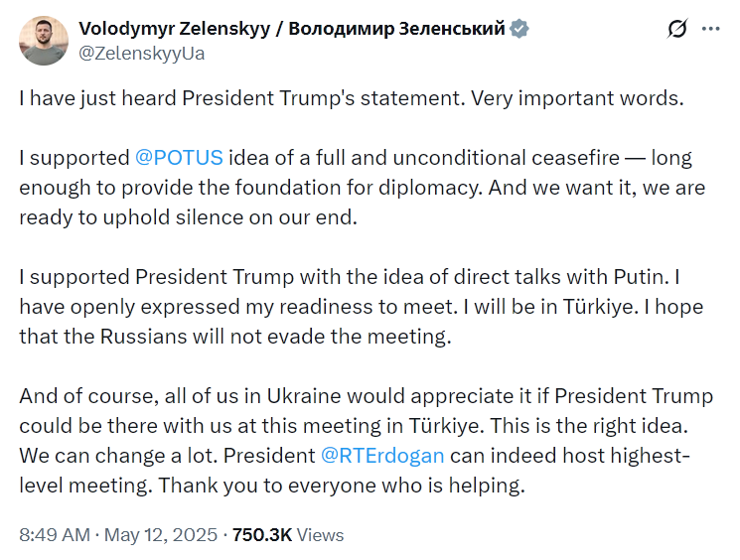Open the three-dot More options menu
Image resolution: width=740 pixels, height=560 pixels.
pos(710,30)
